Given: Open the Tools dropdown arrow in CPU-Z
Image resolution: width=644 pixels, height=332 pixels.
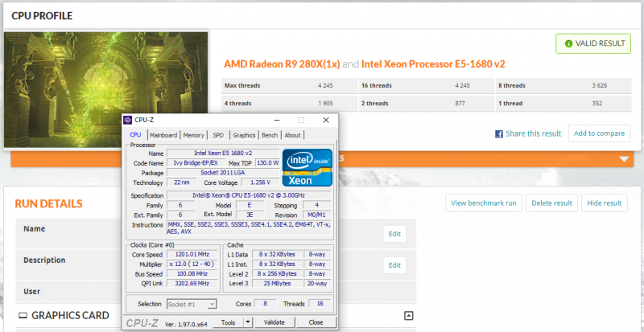Looking at the screenshot, I should click(x=247, y=322).
